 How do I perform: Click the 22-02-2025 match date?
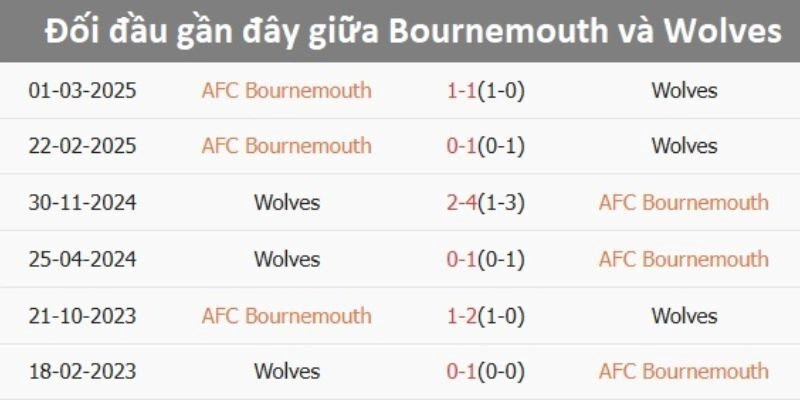coord(83,146)
